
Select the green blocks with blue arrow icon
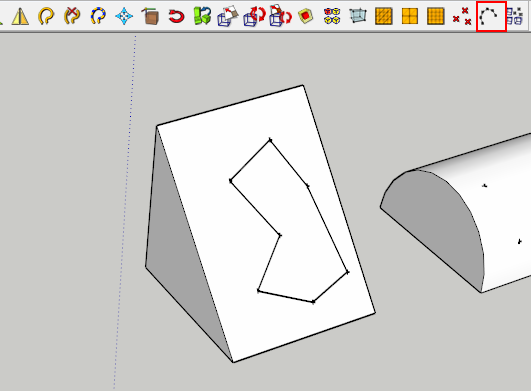click(x=202, y=16)
